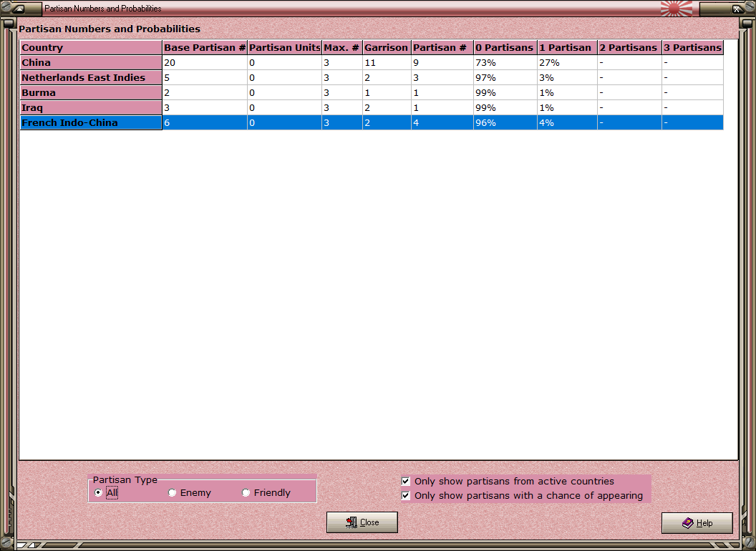Click Netherlands East Indies 97% cell

[505, 77]
